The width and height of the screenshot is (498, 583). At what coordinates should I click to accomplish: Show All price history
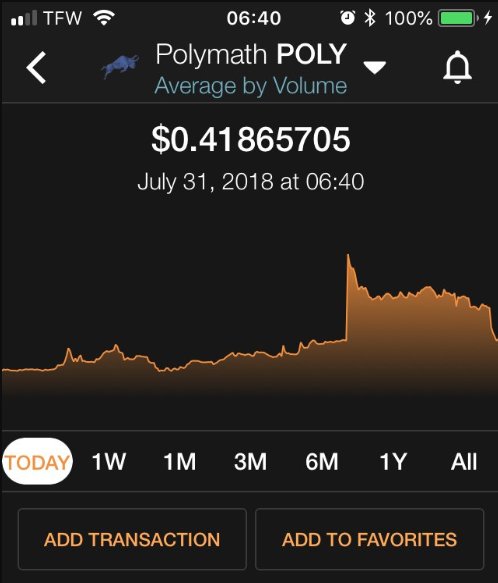point(464,461)
